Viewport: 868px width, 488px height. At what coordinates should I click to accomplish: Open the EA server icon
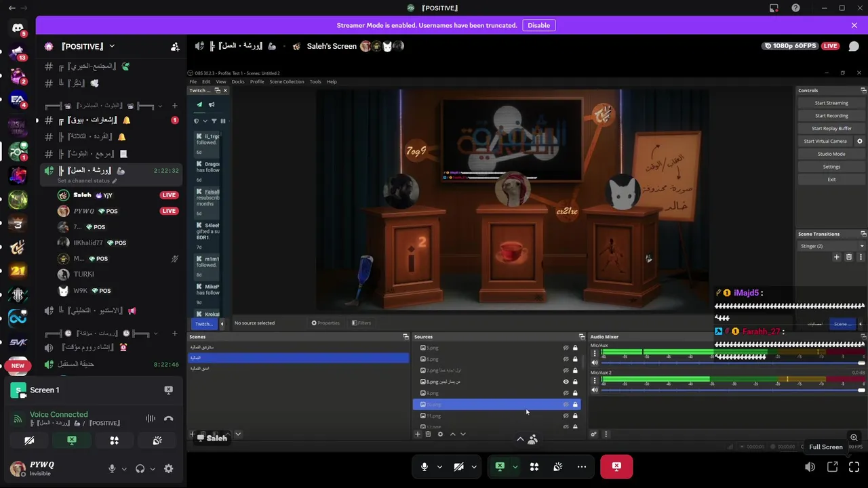tap(18, 100)
